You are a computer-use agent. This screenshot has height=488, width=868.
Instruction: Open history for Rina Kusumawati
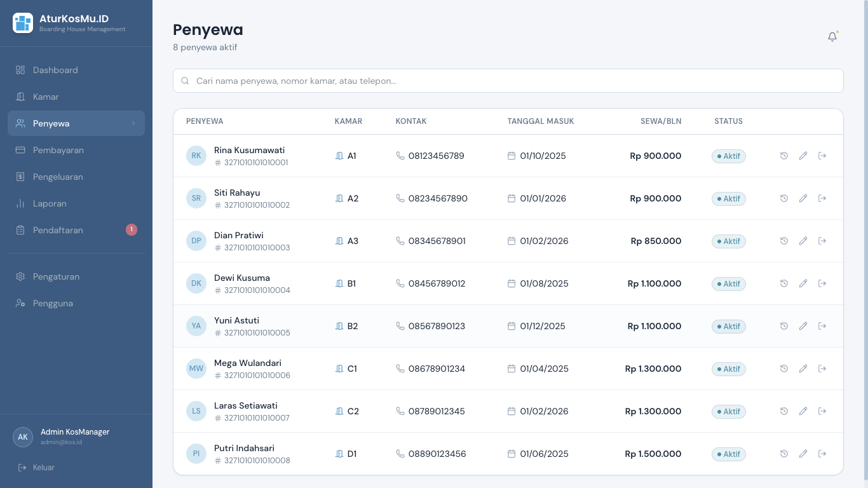784,156
